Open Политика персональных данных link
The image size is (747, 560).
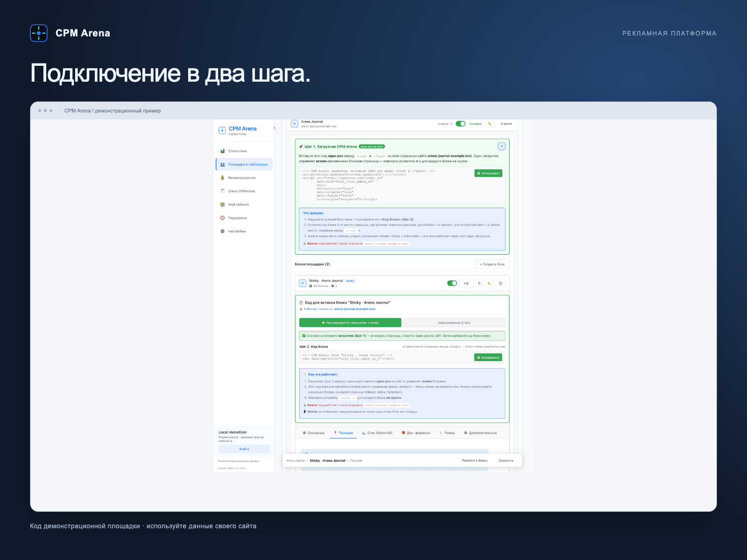pyautogui.click(x=239, y=461)
